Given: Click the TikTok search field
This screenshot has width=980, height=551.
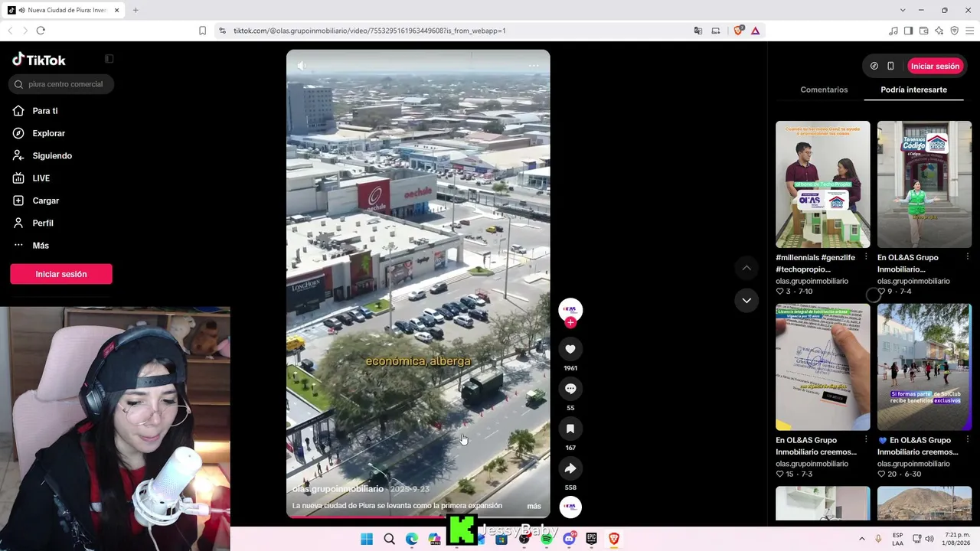Looking at the screenshot, I should click(x=62, y=84).
